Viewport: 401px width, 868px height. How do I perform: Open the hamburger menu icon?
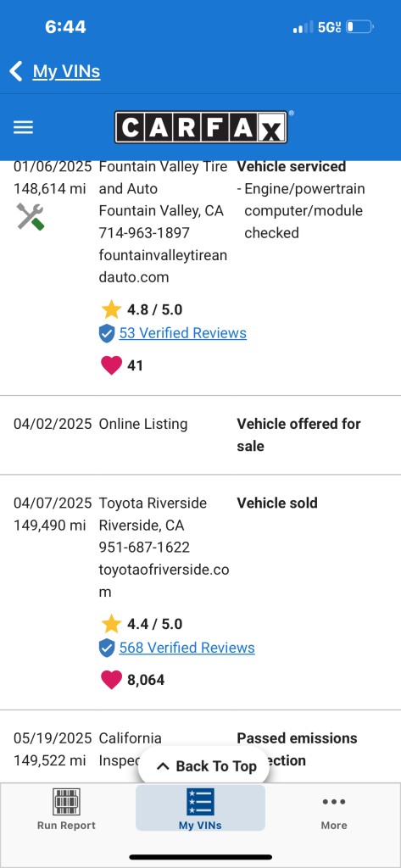tap(23, 127)
